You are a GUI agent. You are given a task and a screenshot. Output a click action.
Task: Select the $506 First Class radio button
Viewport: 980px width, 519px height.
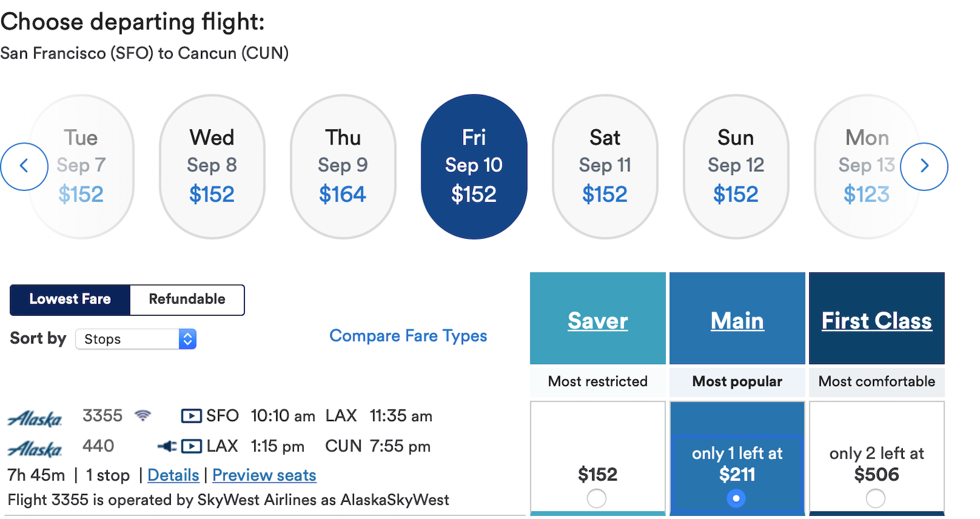(876, 498)
